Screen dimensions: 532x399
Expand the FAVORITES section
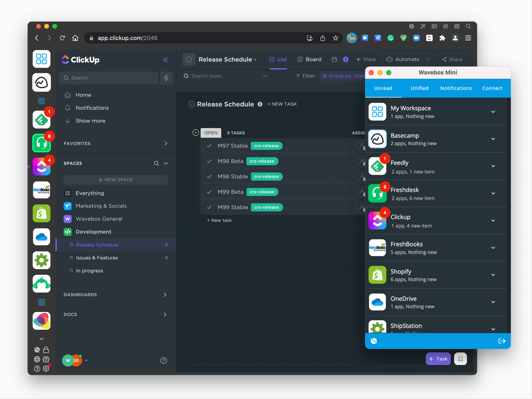(166, 143)
